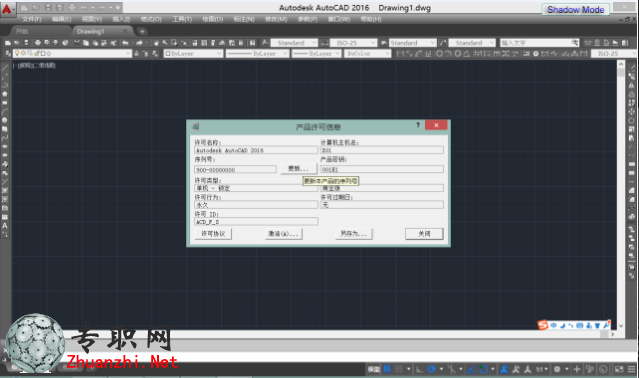
Task: Select the Line tool in Draw toolbar
Action: 5,68
